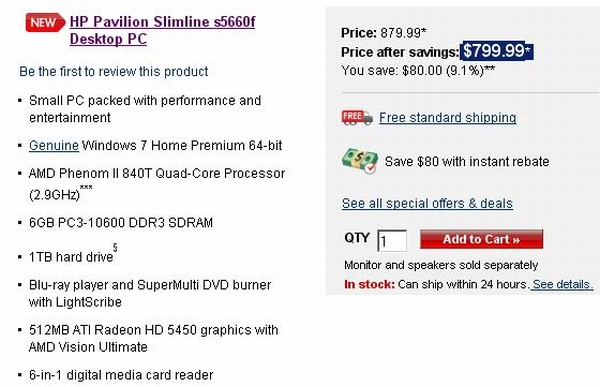Click 6GB PC3-10600 DDR3 SDRAM text
The height and width of the screenshot is (387, 600).
tap(121, 223)
